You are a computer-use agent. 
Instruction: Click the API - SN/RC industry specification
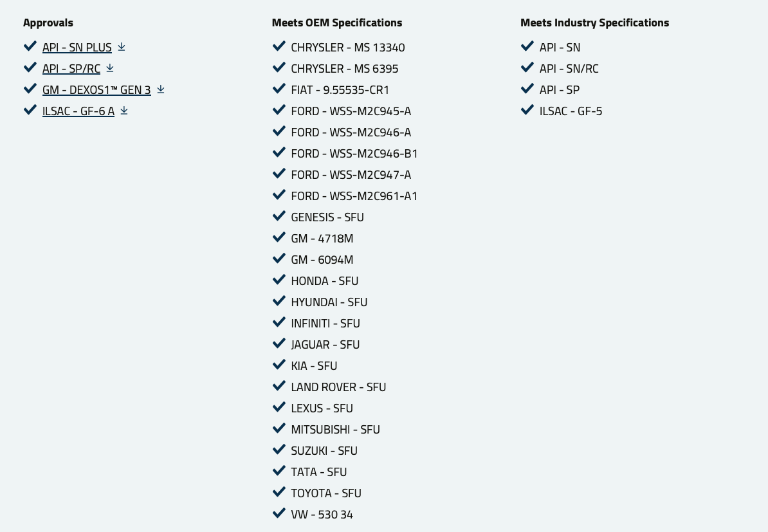click(x=569, y=69)
